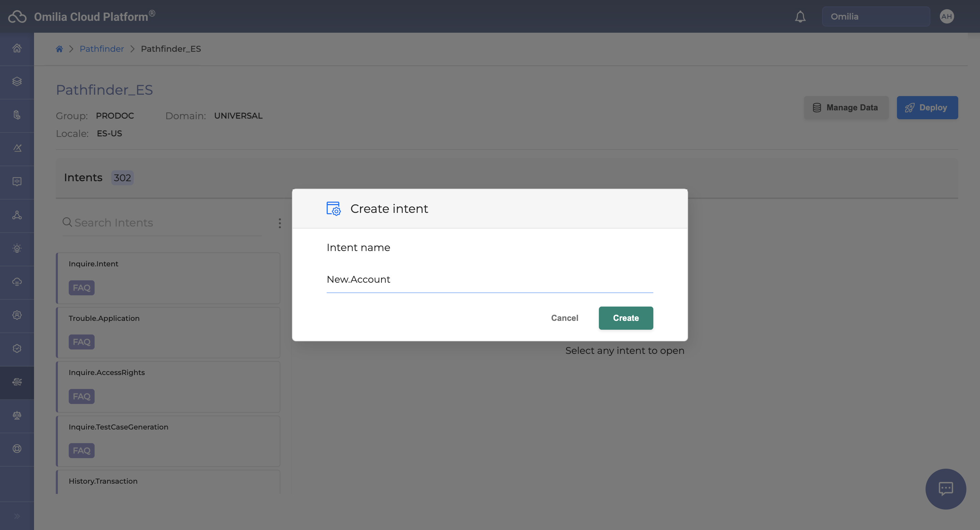
Task: Click the home icon in sidebar
Action: pos(17,48)
